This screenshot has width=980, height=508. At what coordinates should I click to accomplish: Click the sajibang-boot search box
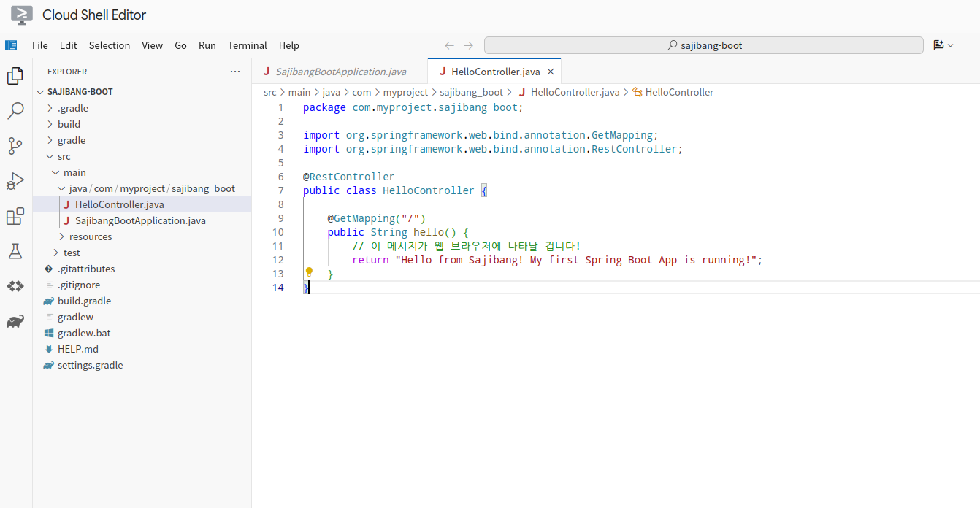click(703, 45)
